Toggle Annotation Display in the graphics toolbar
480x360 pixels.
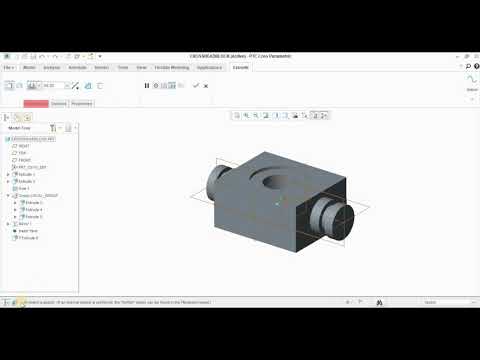pyautogui.click(x=315, y=116)
